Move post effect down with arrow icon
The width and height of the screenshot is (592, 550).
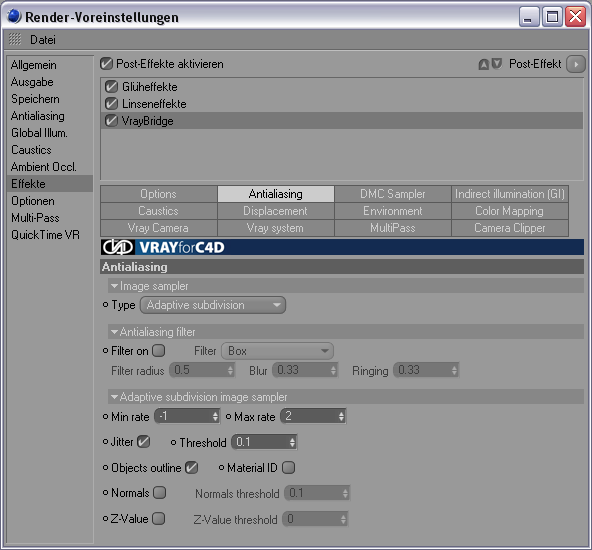[497, 64]
